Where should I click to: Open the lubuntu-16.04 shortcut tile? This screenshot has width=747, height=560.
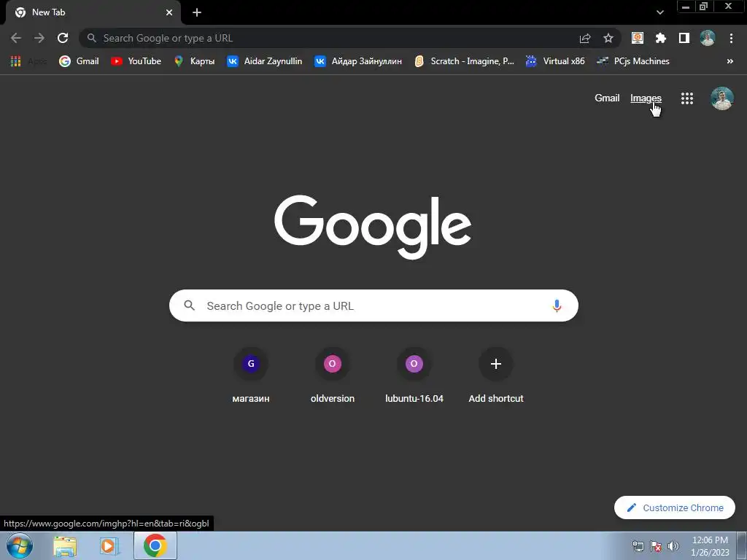click(x=414, y=376)
